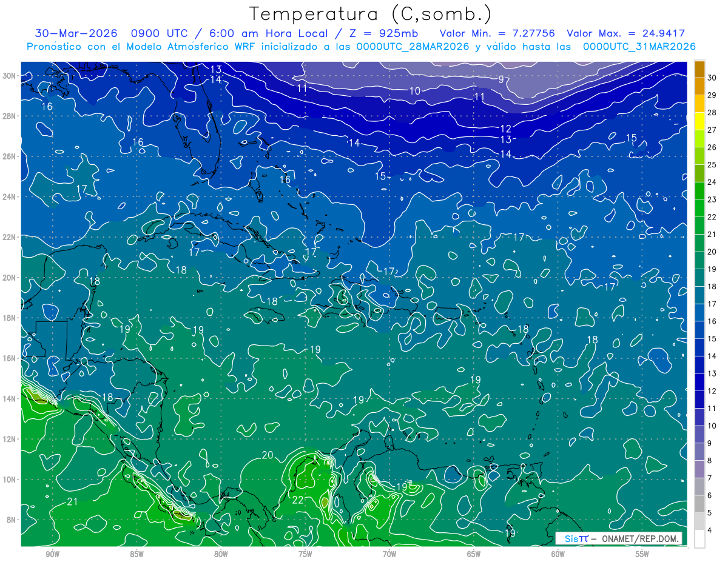The width and height of the screenshot is (728, 562).
Task: Click the yellow swatch at value 28
Action: click(699, 121)
